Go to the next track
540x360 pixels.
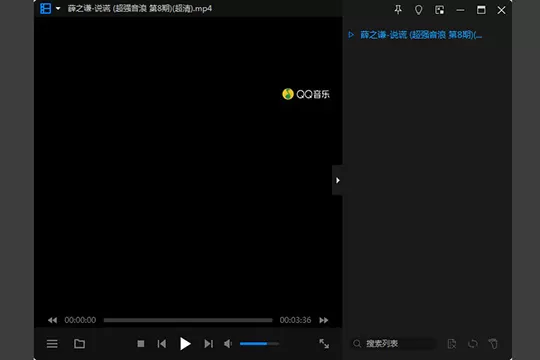tap(208, 344)
